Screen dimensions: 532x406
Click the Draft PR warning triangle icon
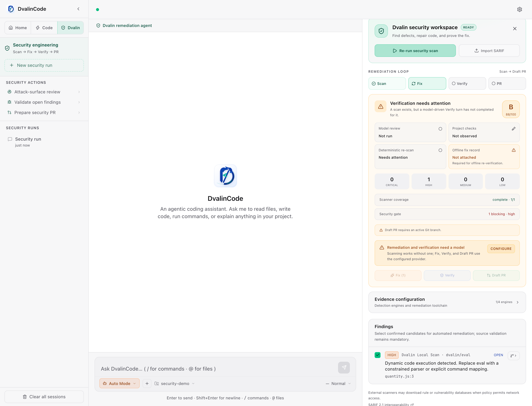[x=381, y=230]
